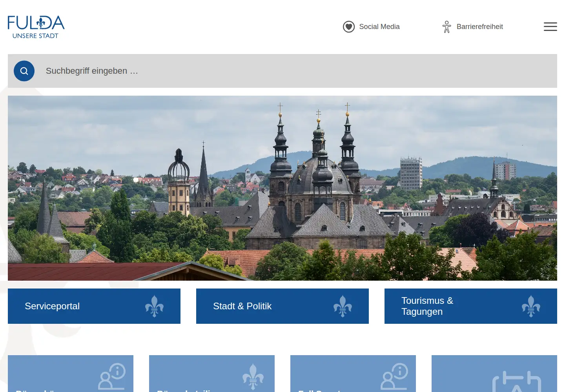Viewport: 565px width, 392px height.
Task: Click the Social Media heart icon
Action: point(348,27)
